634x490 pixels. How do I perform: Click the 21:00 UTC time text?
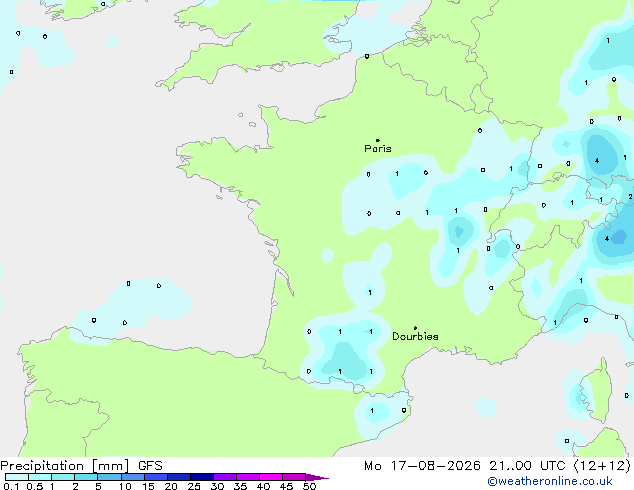click(527, 466)
